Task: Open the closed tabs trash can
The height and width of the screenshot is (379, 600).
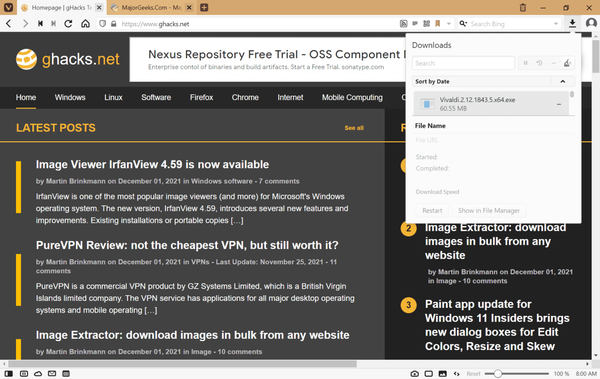Action: point(523,7)
